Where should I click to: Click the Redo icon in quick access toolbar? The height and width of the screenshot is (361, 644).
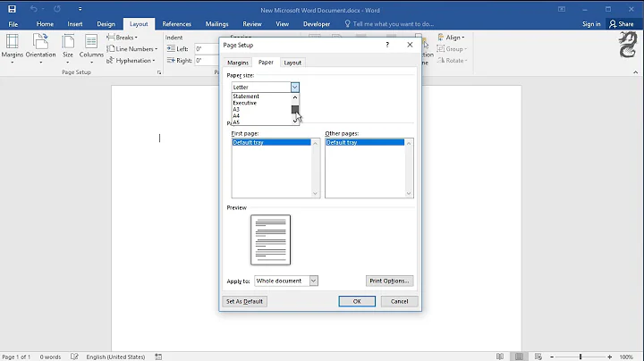point(57,9)
